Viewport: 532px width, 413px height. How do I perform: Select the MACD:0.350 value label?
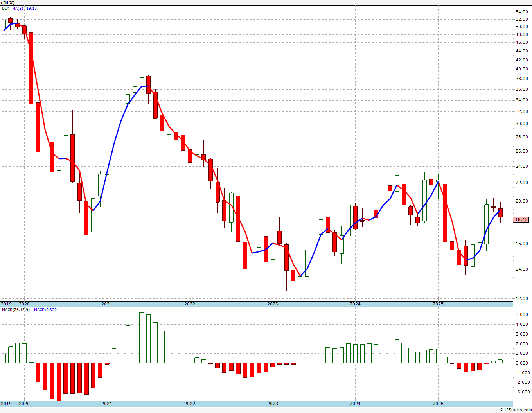coord(45,309)
